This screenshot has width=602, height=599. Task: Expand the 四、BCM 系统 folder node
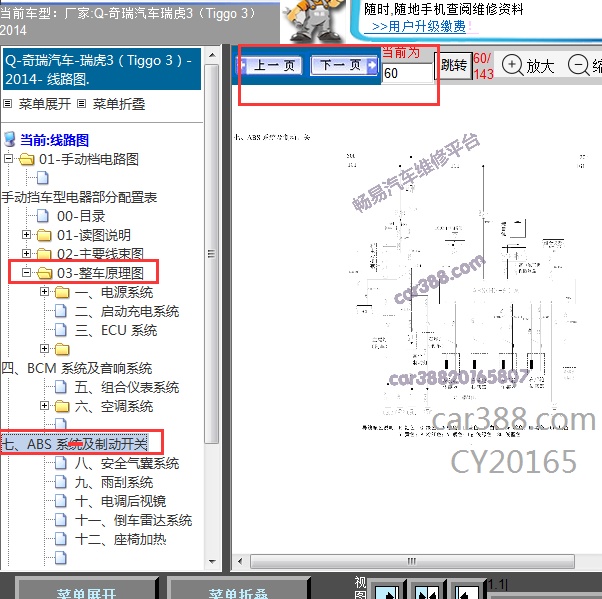click(45, 348)
